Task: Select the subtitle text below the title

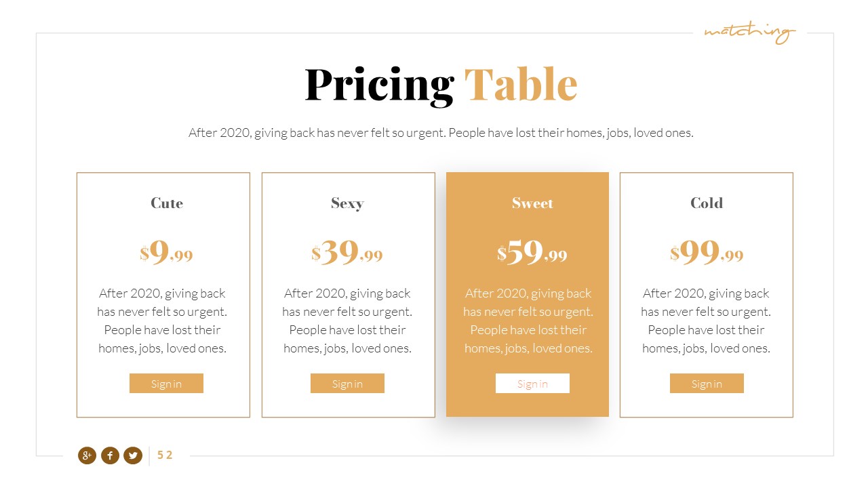Action: [441, 133]
